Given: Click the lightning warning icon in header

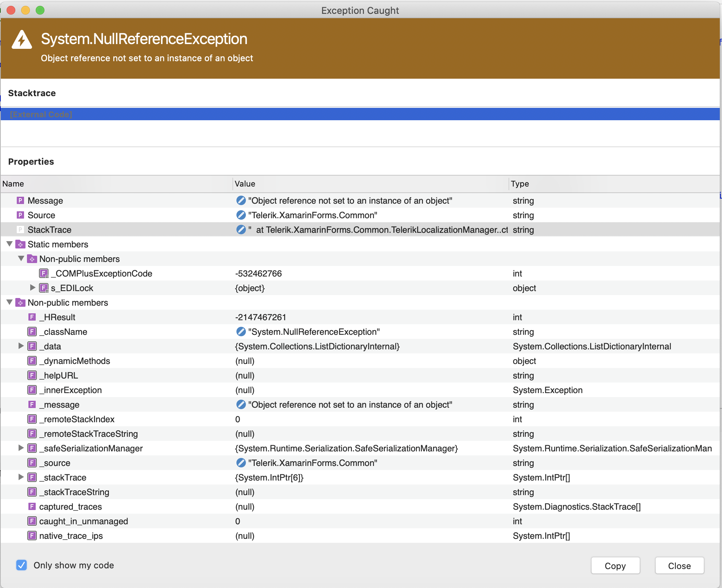Looking at the screenshot, I should (x=22, y=40).
